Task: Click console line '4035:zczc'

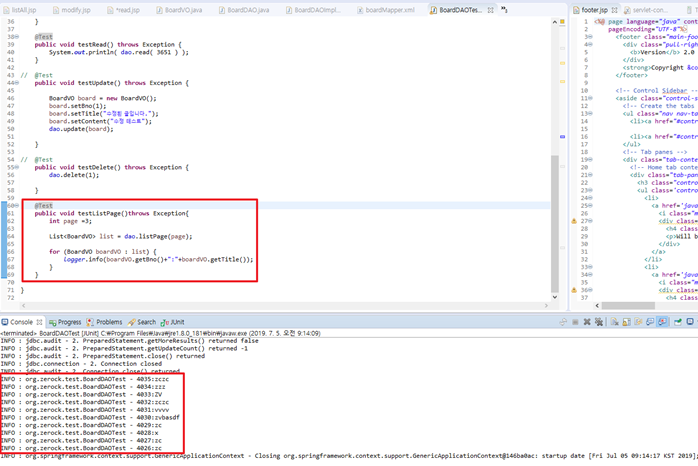Action: (85, 379)
